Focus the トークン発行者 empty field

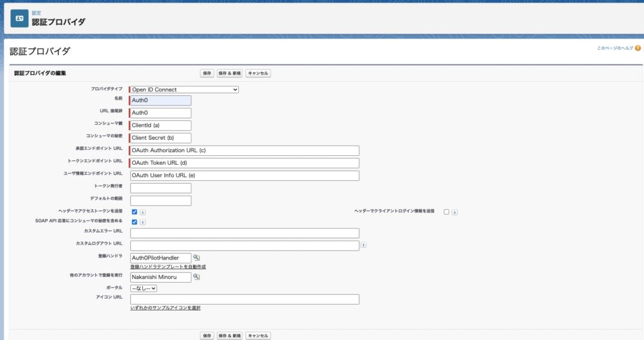160,188
